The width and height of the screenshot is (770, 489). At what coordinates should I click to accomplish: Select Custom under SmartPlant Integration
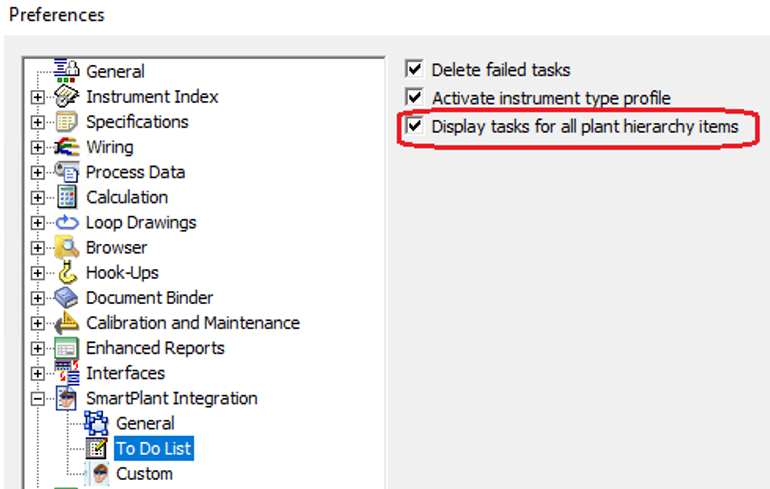(144, 473)
